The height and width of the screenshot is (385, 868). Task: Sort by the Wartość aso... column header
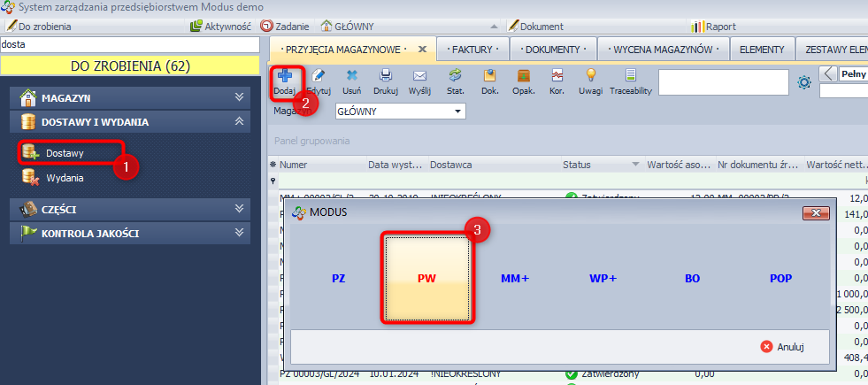pyautogui.click(x=680, y=165)
